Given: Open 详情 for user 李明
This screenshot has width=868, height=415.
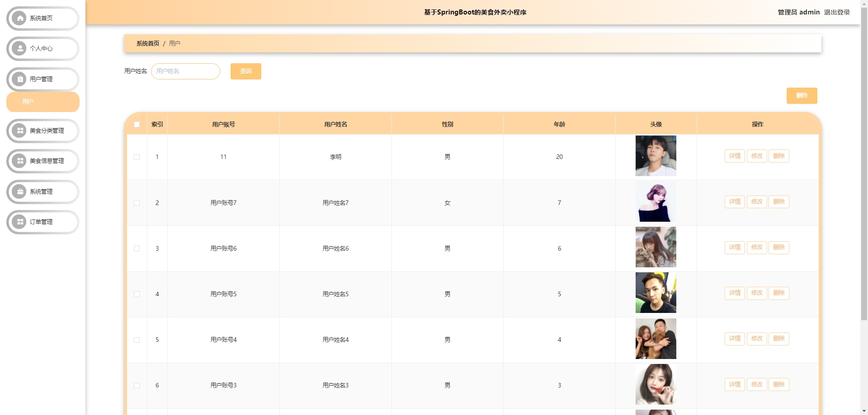Looking at the screenshot, I should [735, 156].
